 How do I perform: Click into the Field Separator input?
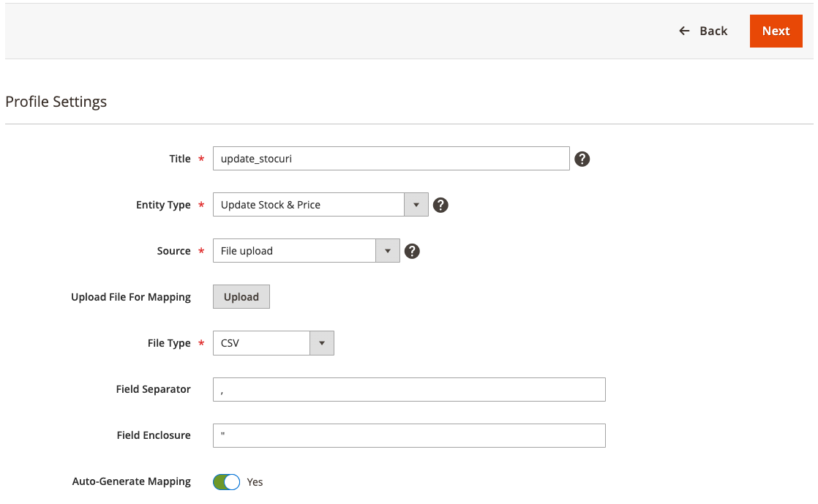pyautogui.click(x=409, y=390)
